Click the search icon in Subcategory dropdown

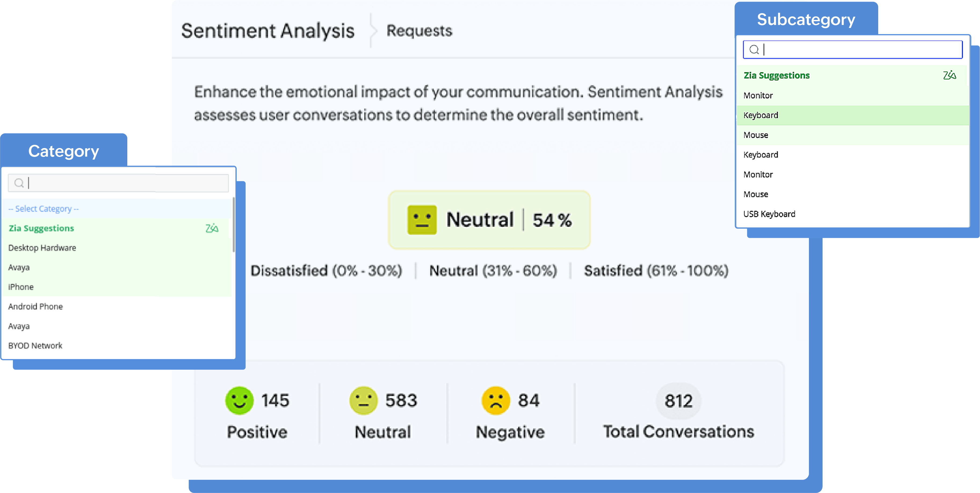tap(754, 49)
